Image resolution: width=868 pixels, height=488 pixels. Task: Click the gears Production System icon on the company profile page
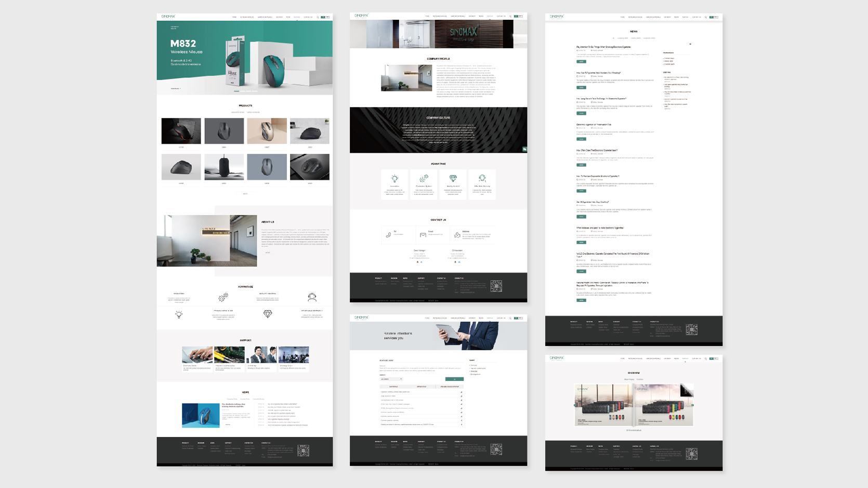(x=424, y=178)
